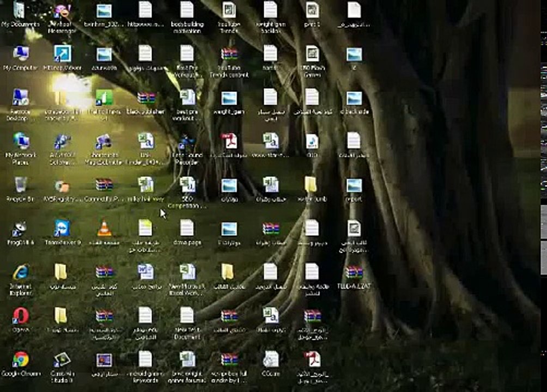Select the 'sharemints' calculator shortcut
The width and height of the screenshot is (547, 392).
[x=104, y=141]
